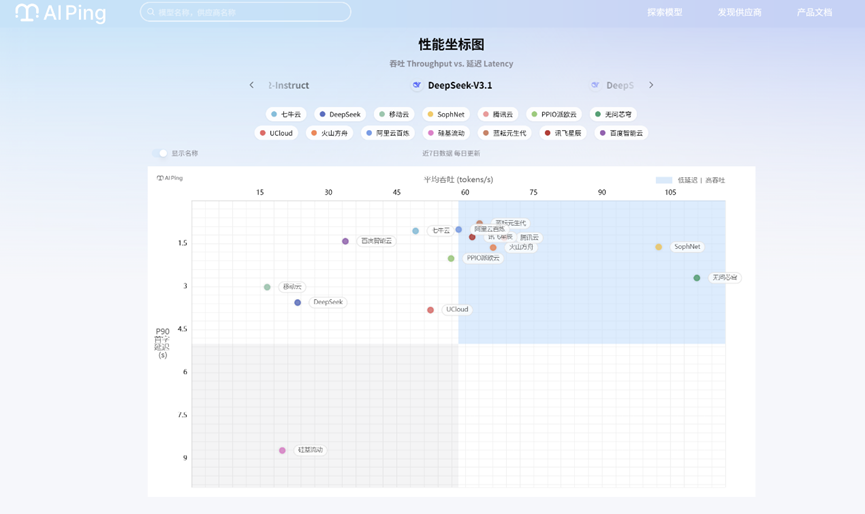Click the 无问芯穹 name label in chart
865x514 pixels.
tap(724, 277)
